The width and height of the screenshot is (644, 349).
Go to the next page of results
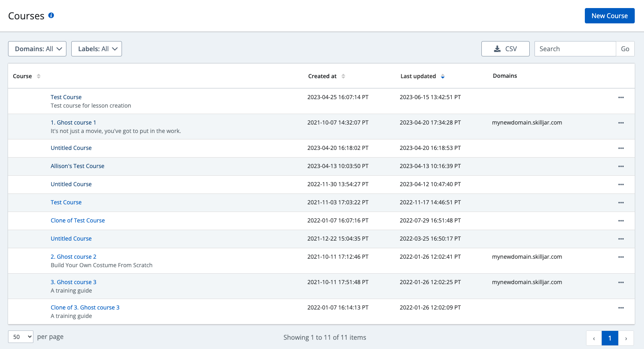coord(626,338)
